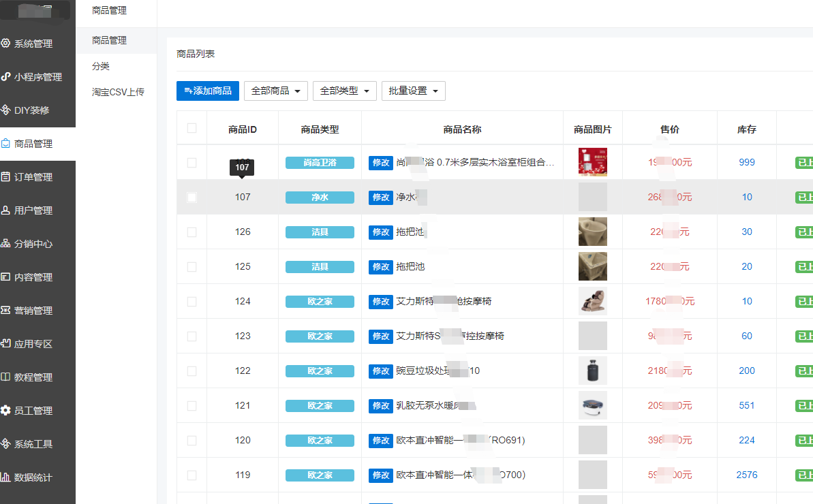Viewport: 813px width, 504px height.
Task: Open the massage chair thumbnail for product 124
Action: [592, 301]
